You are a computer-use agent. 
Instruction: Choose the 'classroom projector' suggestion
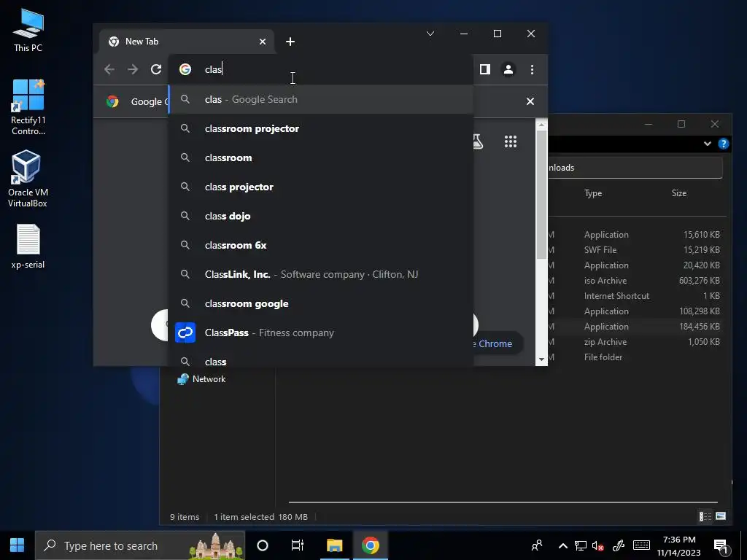pyautogui.click(x=321, y=128)
